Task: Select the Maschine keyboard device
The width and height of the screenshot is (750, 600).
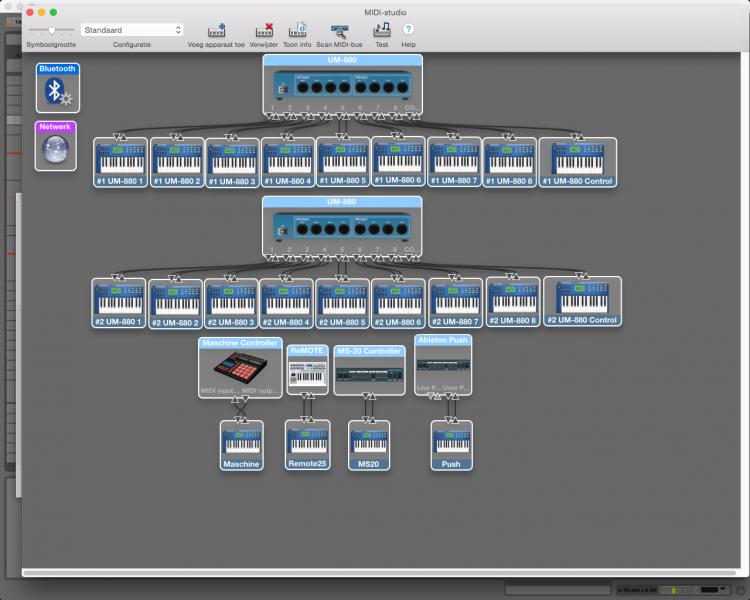Action: (242, 446)
